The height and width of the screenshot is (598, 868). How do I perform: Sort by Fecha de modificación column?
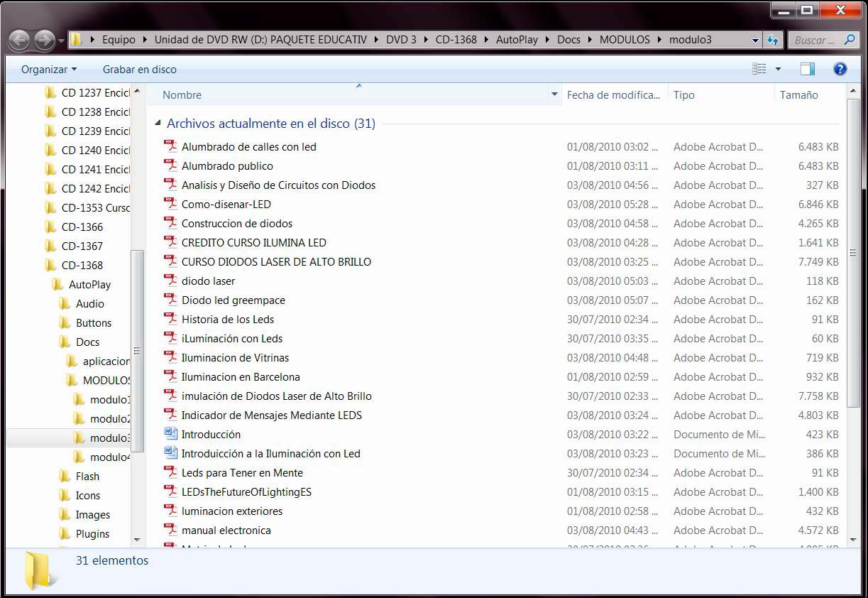(613, 94)
